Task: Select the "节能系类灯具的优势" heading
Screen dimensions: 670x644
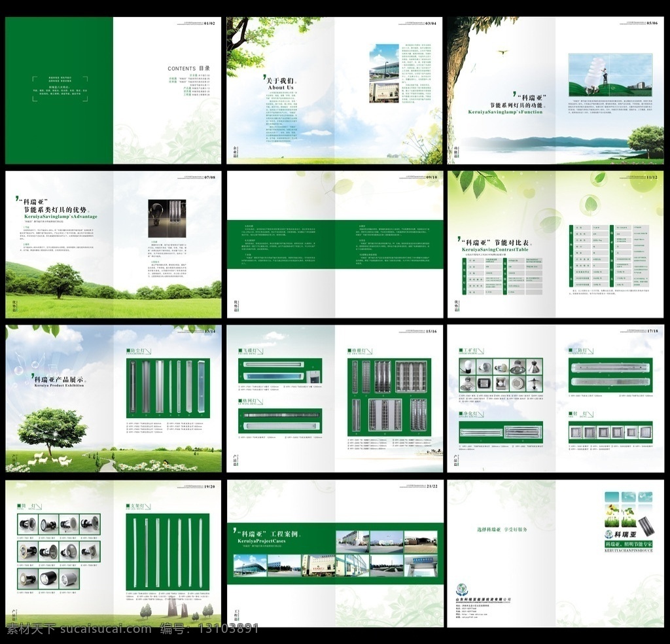Action: click(55, 210)
